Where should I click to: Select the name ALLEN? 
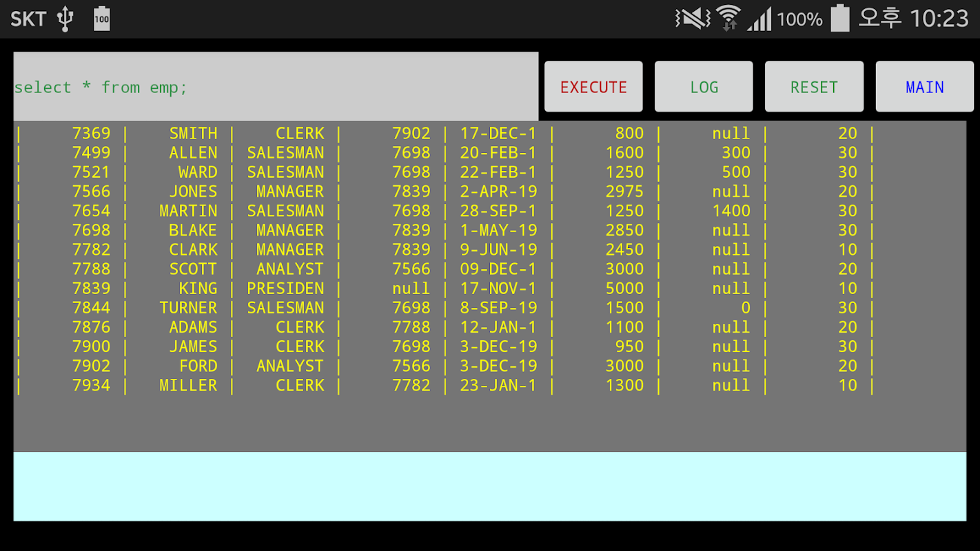coord(193,153)
